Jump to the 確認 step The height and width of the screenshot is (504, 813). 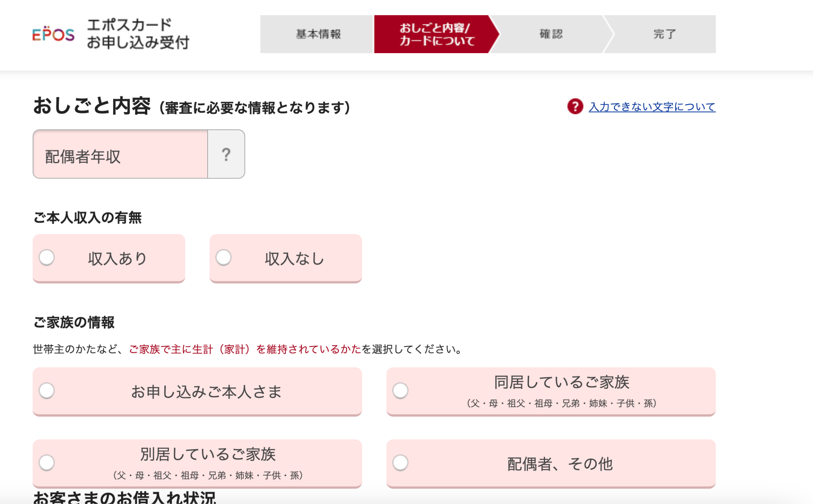pyautogui.click(x=551, y=34)
